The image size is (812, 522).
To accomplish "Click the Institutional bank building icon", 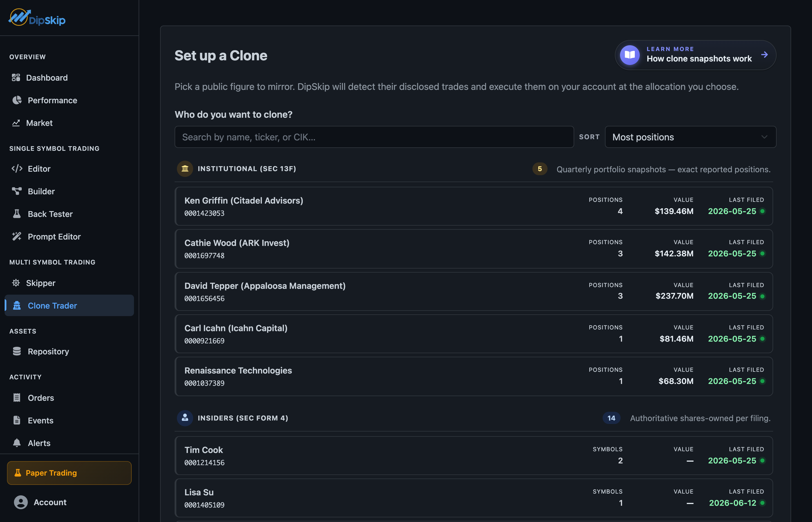I will 185,168.
